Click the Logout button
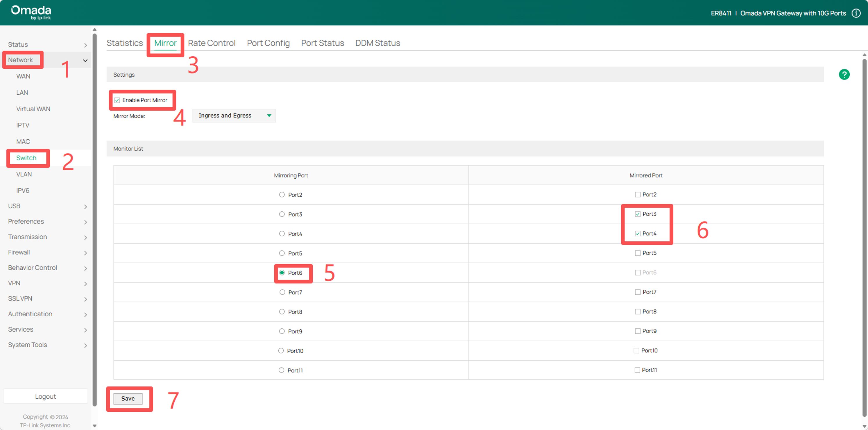This screenshot has width=868, height=430. 46,396
